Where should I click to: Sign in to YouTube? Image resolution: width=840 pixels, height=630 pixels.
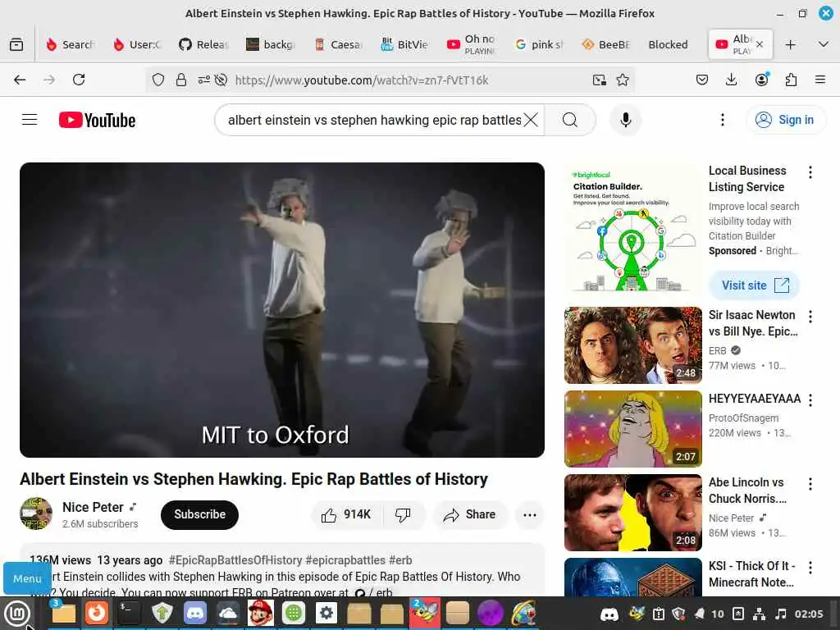point(785,120)
